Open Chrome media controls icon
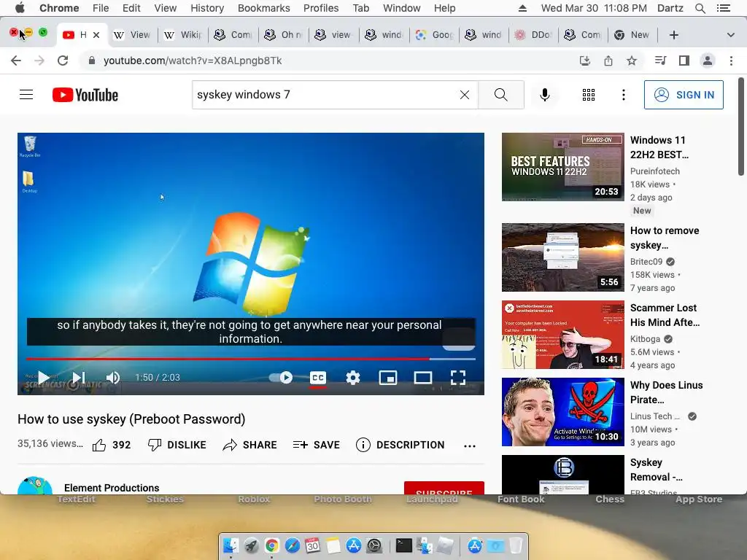 [660, 61]
